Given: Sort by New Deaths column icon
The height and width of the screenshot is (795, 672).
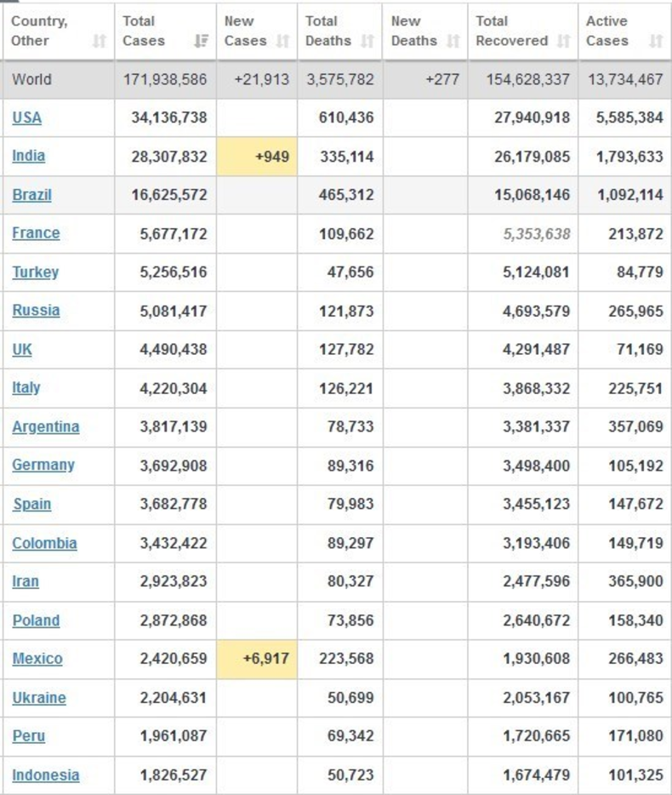Looking at the screenshot, I should point(453,41).
